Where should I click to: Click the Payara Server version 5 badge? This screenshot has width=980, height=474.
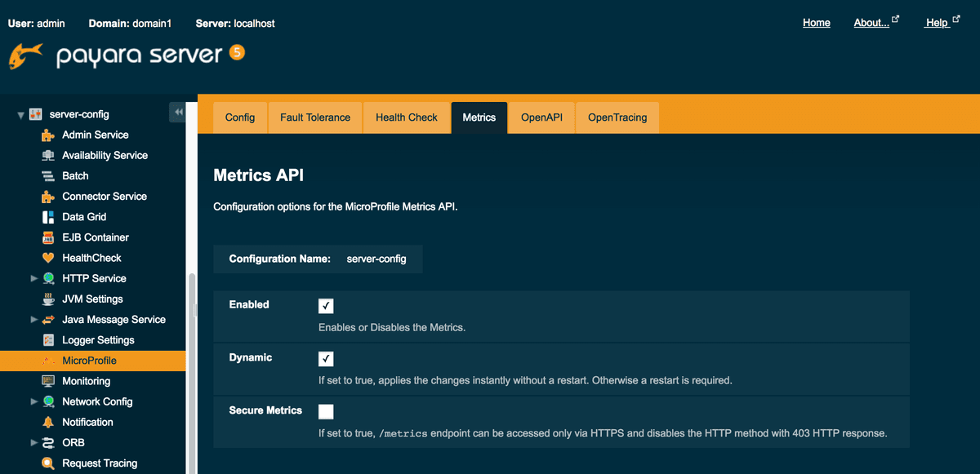coord(237,53)
